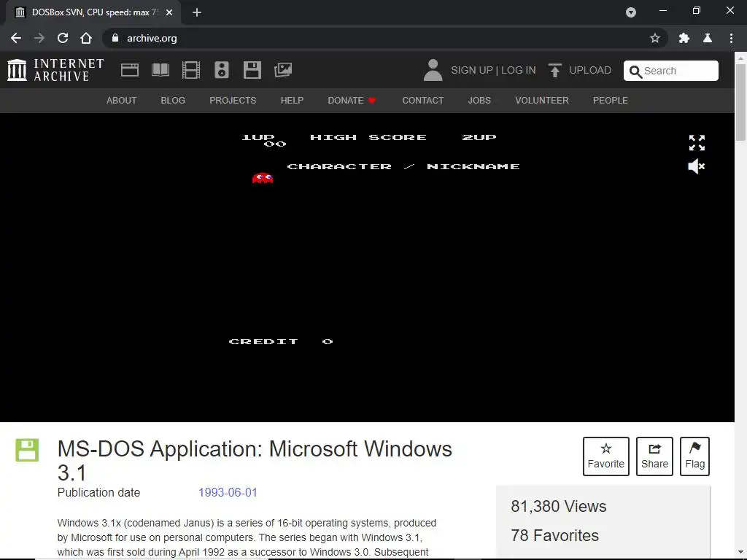Image resolution: width=747 pixels, height=560 pixels.
Task: Click the user avatar icon
Action: [433, 70]
